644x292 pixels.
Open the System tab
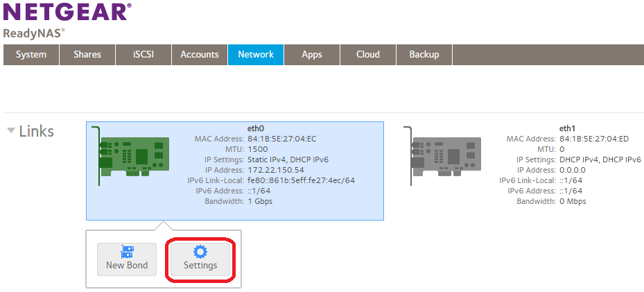pos(31,55)
